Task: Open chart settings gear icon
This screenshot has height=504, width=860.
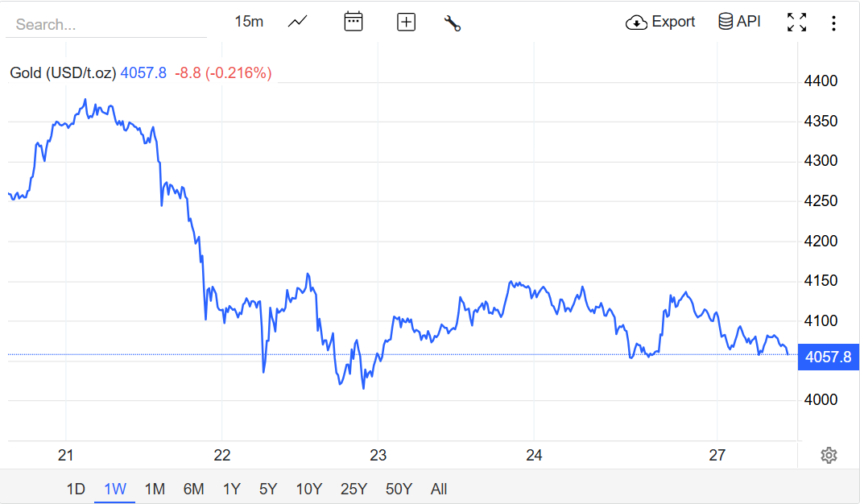Action: (x=829, y=456)
